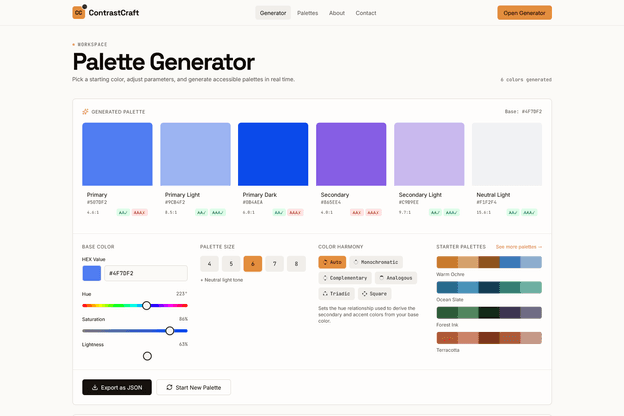Image resolution: width=624 pixels, height=416 pixels.
Task: Click the Secondary hex code #865EE4
Action: tap(331, 202)
